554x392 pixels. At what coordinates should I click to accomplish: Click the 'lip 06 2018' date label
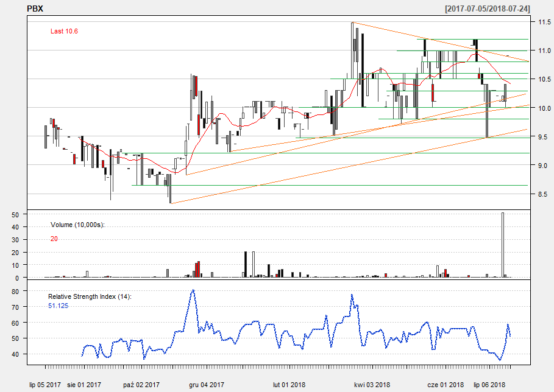coord(489,385)
